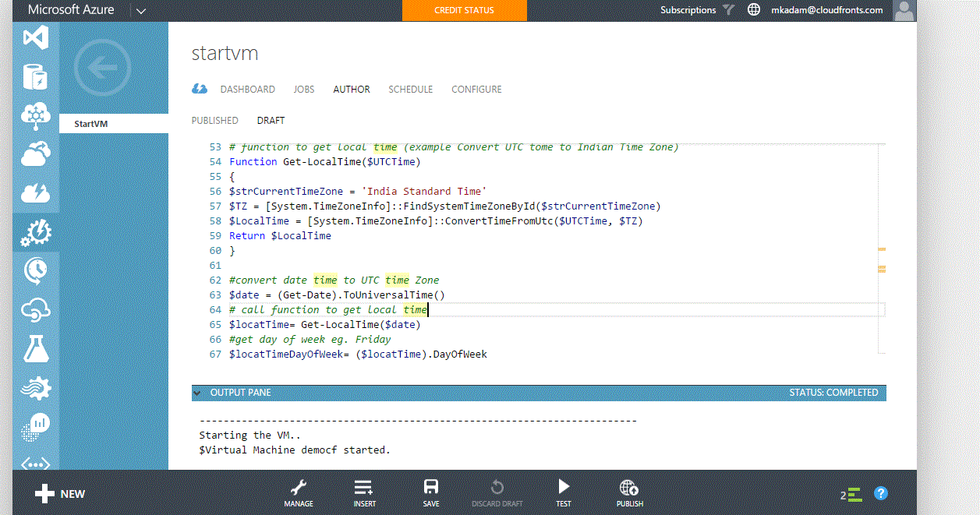Image resolution: width=980 pixels, height=515 pixels.
Task: Click the Microsoft Azure logo text
Action: coord(71,10)
